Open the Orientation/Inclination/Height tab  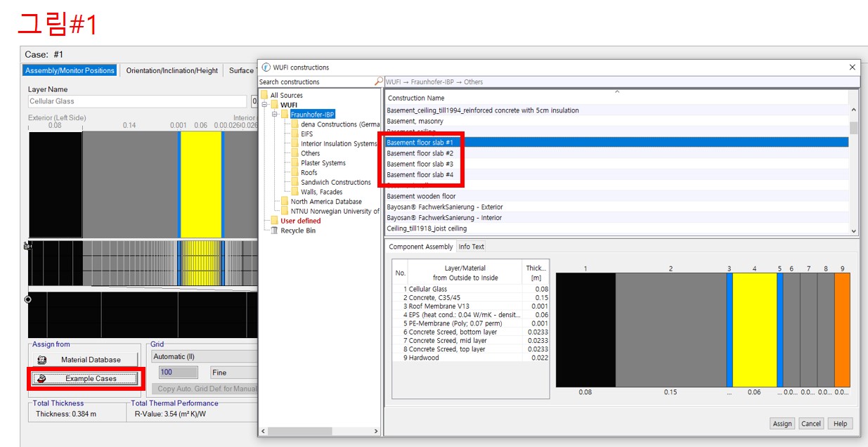pos(171,70)
